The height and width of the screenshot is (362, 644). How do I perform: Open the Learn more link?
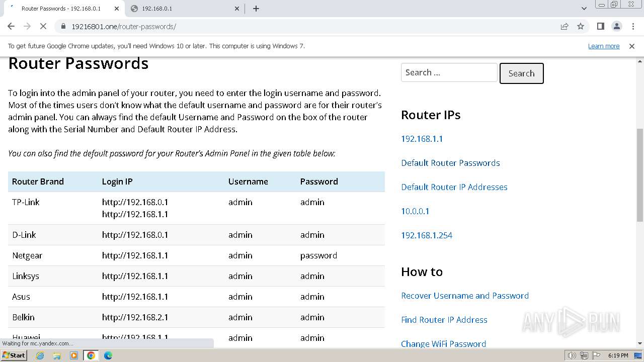pos(604,46)
